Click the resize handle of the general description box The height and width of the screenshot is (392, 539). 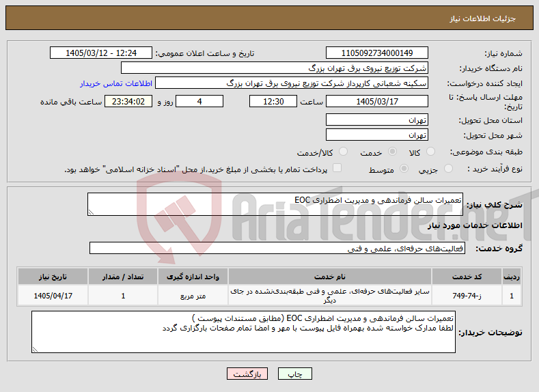pyautogui.click(x=91, y=212)
